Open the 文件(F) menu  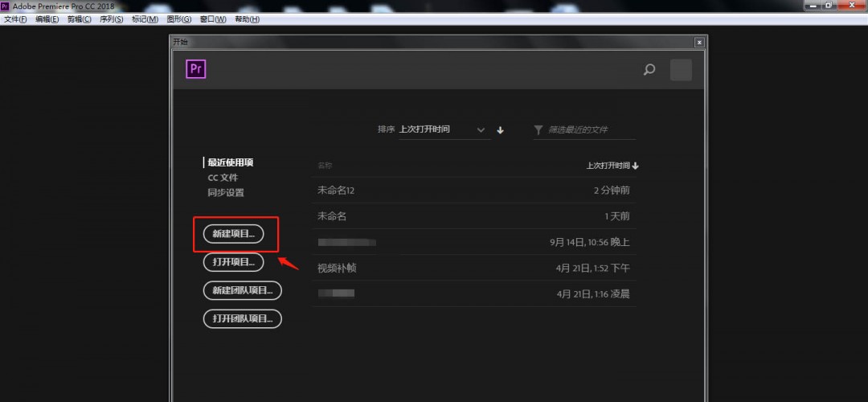coord(15,19)
